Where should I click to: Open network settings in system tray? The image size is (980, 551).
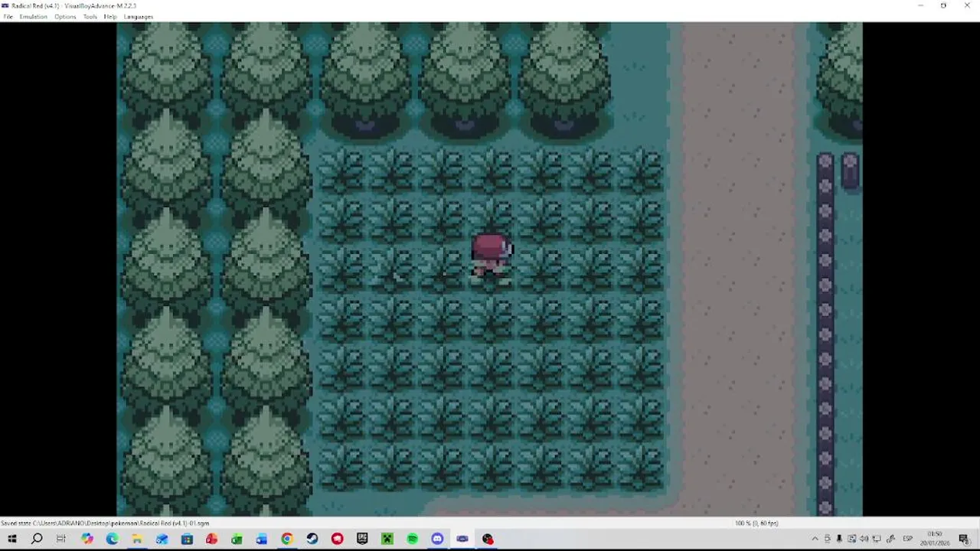tap(877, 540)
